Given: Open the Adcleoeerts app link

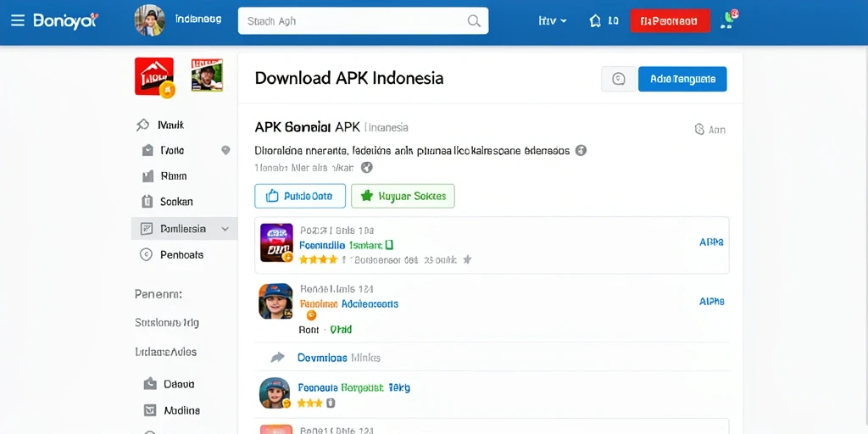Looking at the screenshot, I should pos(370,304).
